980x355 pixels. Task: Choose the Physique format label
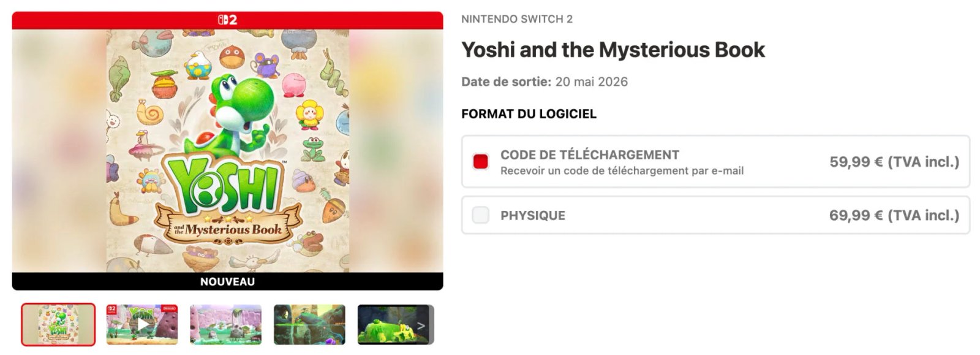[x=533, y=215]
